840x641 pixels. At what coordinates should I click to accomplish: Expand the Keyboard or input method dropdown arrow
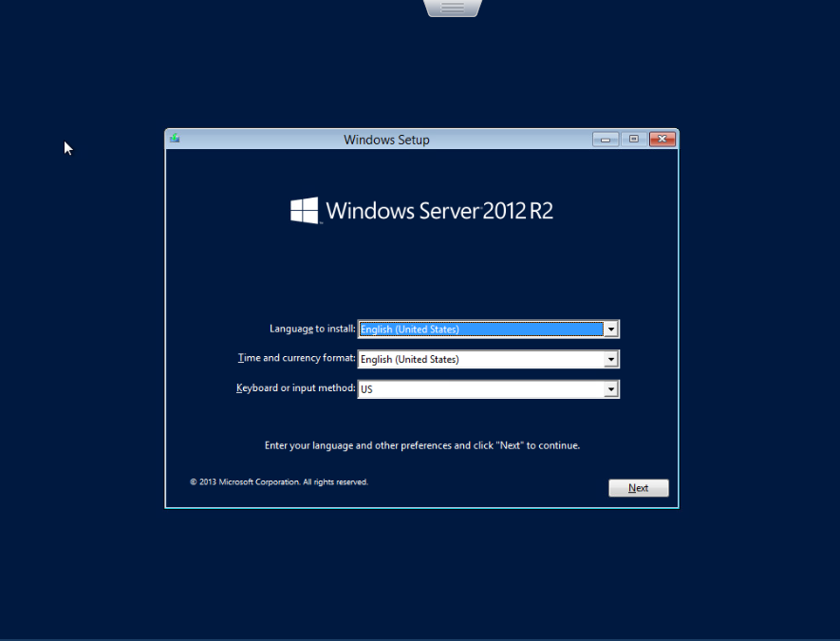tap(610, 389)
